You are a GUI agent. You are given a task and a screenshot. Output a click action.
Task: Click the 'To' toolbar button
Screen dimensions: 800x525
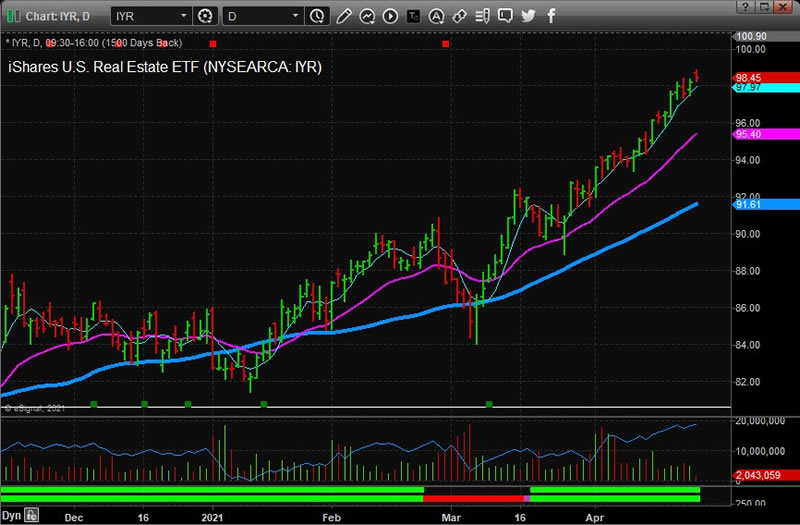click(x=413, y=16)
